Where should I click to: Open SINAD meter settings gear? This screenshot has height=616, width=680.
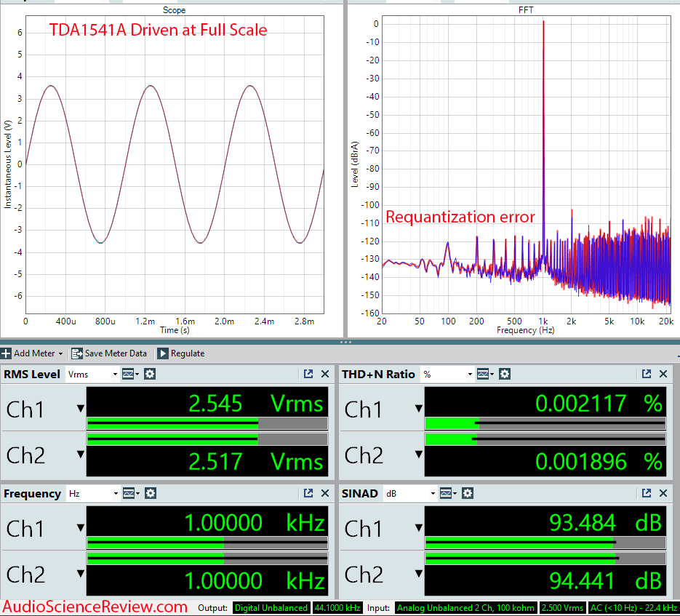click(x=468, y=493)
